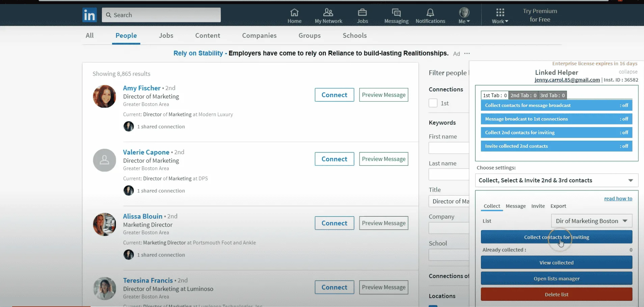Click the Title filter input field

[449, 201]
